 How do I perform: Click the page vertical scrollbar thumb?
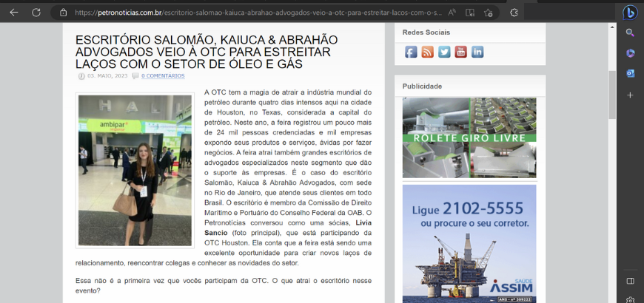[612, 95]
